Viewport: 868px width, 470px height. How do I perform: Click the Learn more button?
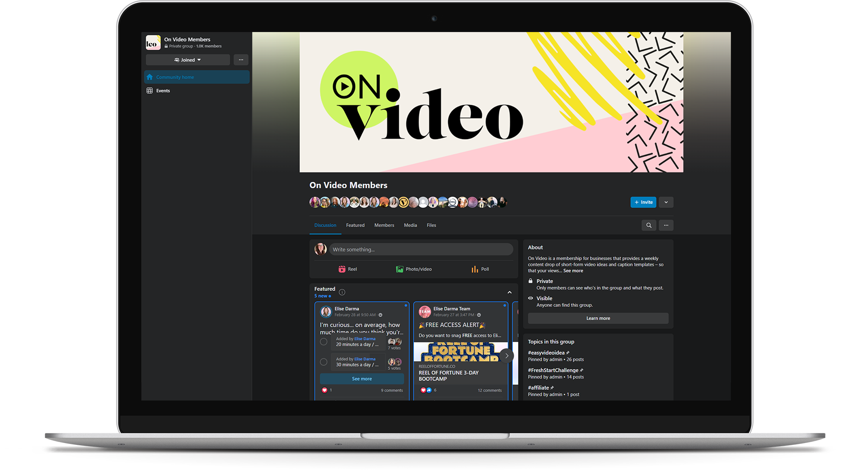click(x=598, y=318)
